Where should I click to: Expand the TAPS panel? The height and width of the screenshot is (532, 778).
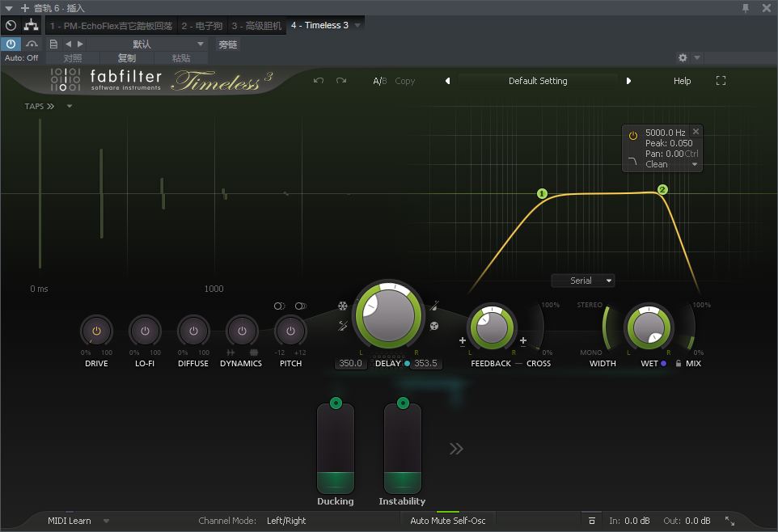[x=40, y=106]
